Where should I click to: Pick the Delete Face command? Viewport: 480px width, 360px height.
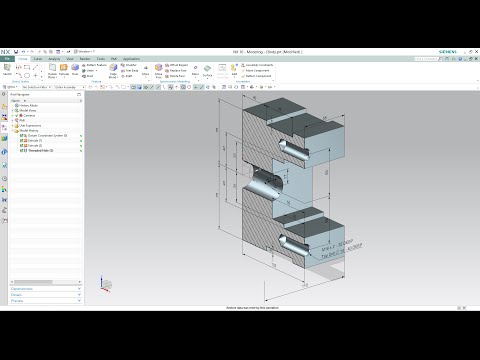click(x=175, y=76)
